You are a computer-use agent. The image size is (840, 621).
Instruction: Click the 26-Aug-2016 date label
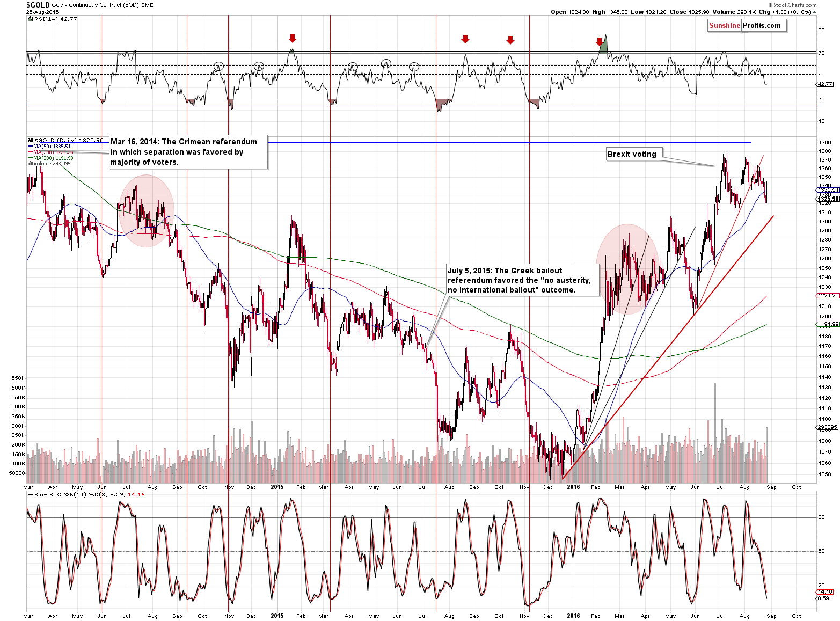point(43,12)
